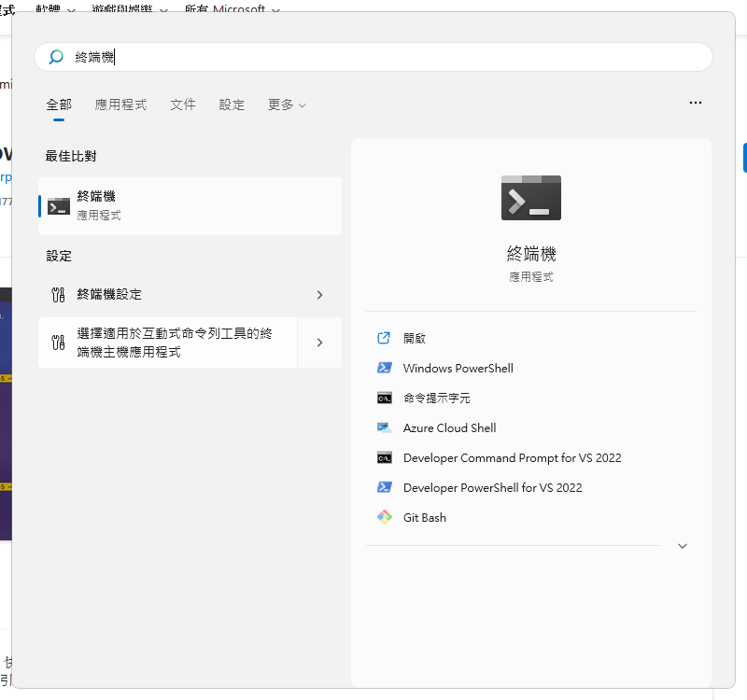Expand more actions with the down chevron
Image resolution: width=747 pixels, height=700 pixels.
coord(682,546)
